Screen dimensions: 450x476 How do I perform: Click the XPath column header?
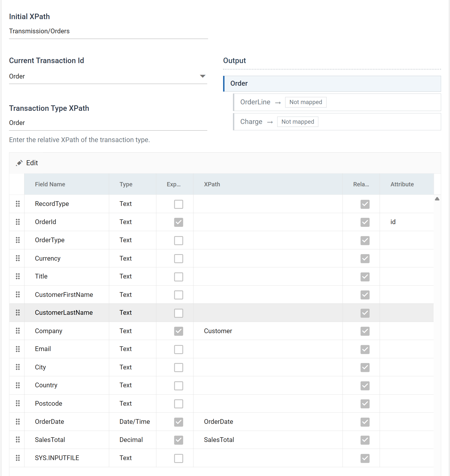(x=268, y=184)
